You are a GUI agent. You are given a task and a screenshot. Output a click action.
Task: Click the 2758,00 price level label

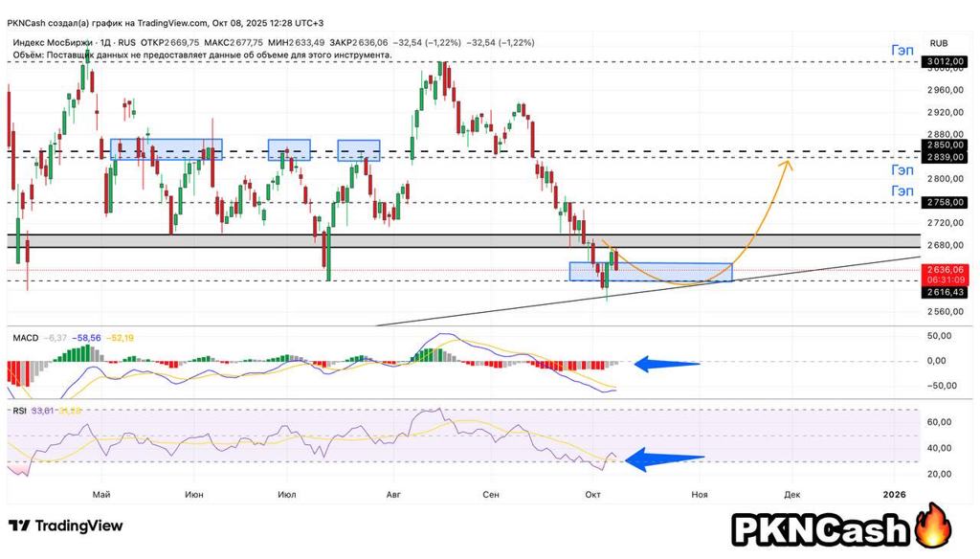(944, 202)
